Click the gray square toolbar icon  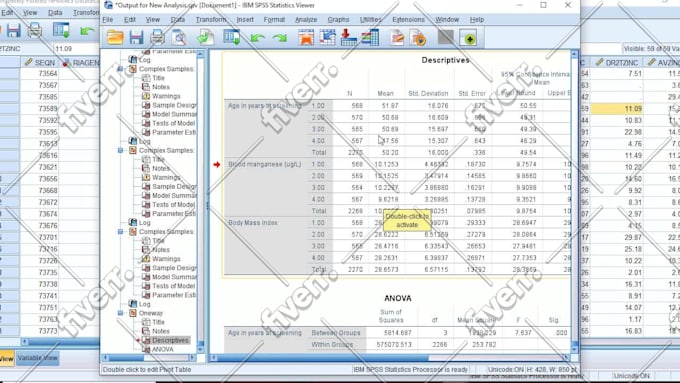[446, 37]
